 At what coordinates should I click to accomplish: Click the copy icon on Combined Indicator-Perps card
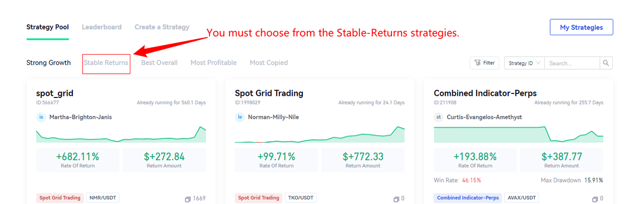595,199
